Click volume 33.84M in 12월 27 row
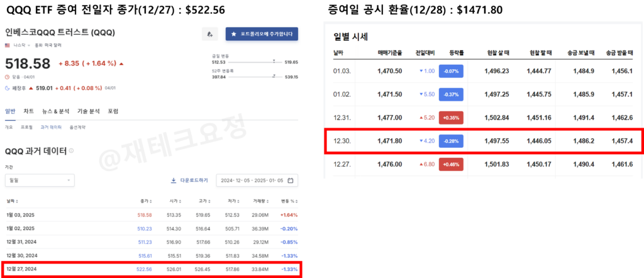Viewport: 644px width, 278px height. pyautogui.click(x=261, y=269)
